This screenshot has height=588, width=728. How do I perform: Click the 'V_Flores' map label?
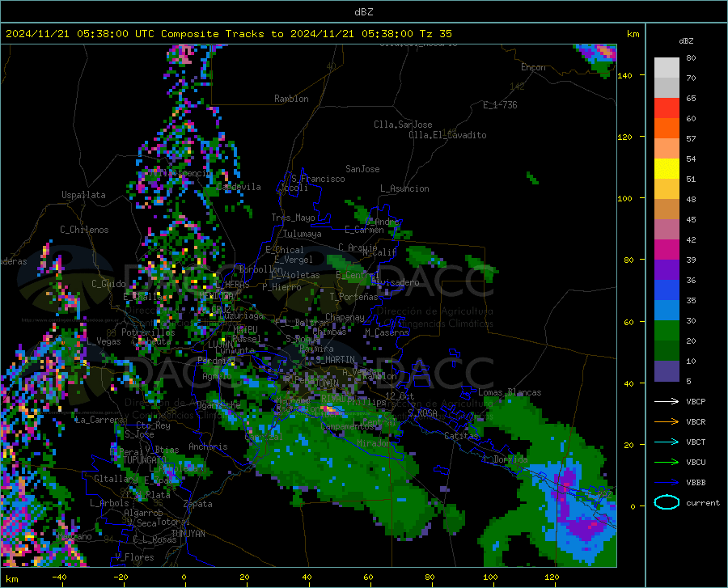[134, 557]
